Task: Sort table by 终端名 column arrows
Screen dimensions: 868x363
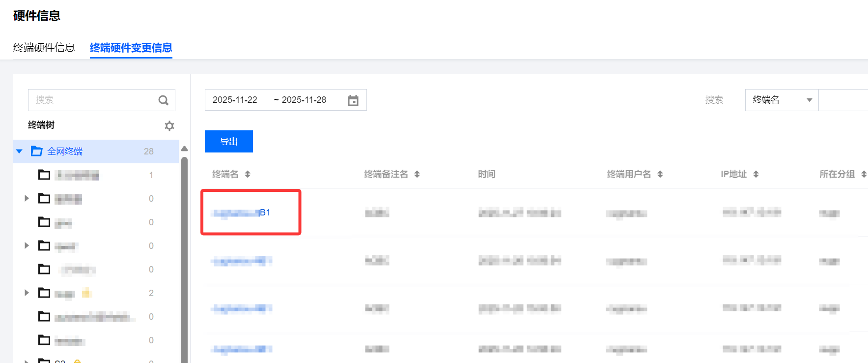Action: [248, 174]
